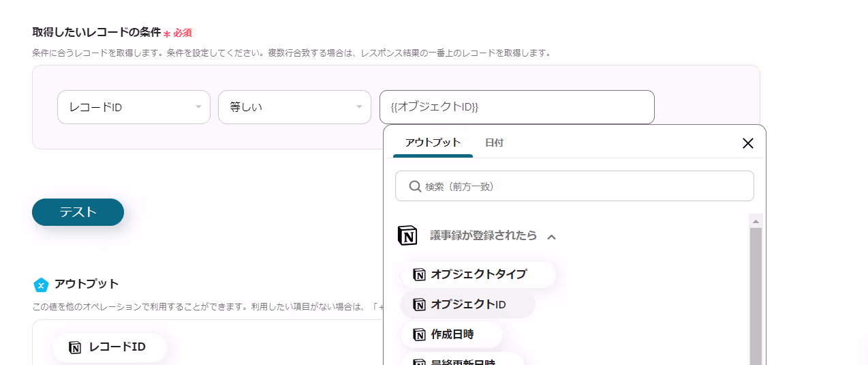Click the Notion icon on オブジェクトID chip
This screenshot has width=868, height=365.
(420, 304)
